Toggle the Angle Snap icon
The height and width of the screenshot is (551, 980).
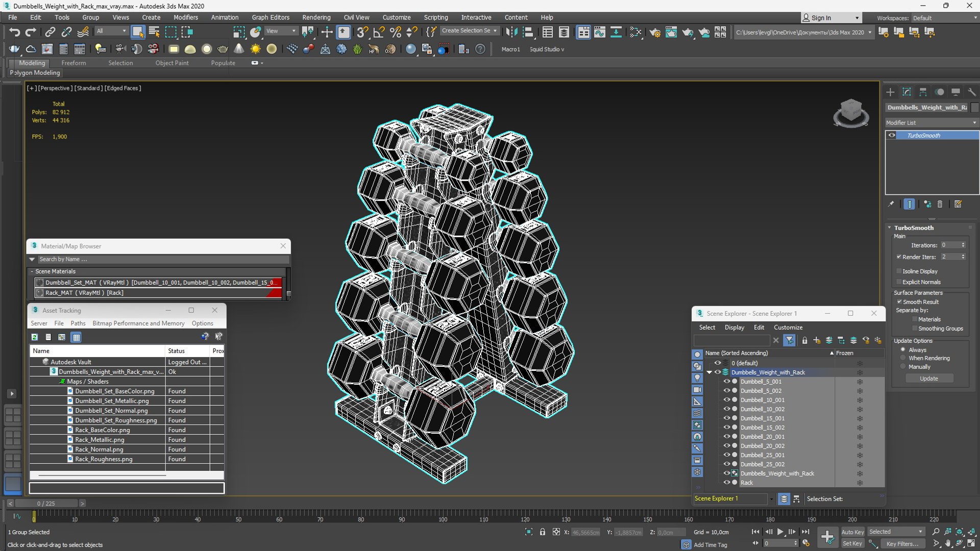(379, 32)
